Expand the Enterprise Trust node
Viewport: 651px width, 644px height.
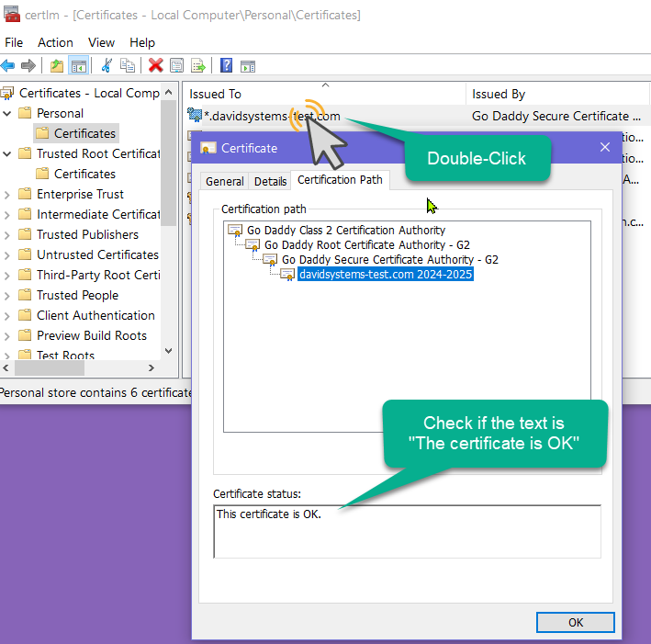tap(7, 194)
